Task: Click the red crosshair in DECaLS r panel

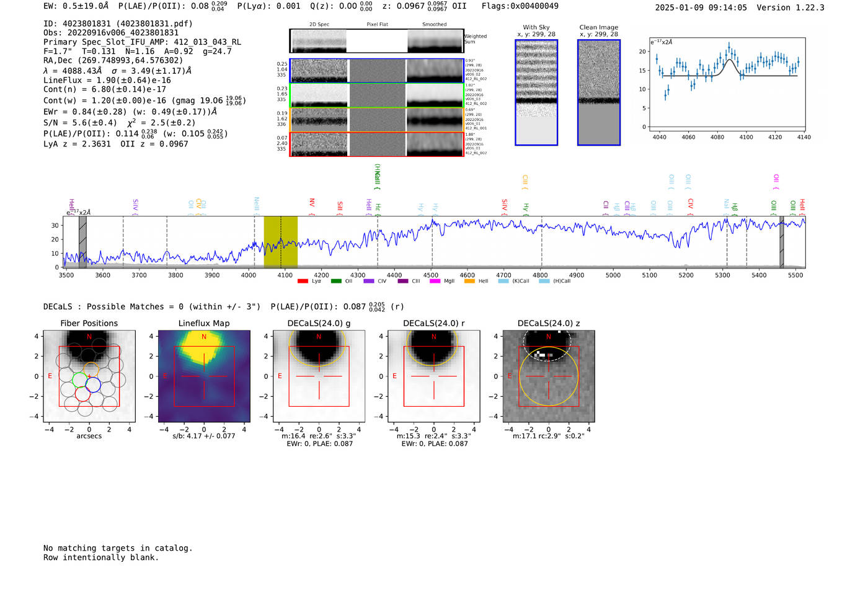Action: [x=433, y=376]
